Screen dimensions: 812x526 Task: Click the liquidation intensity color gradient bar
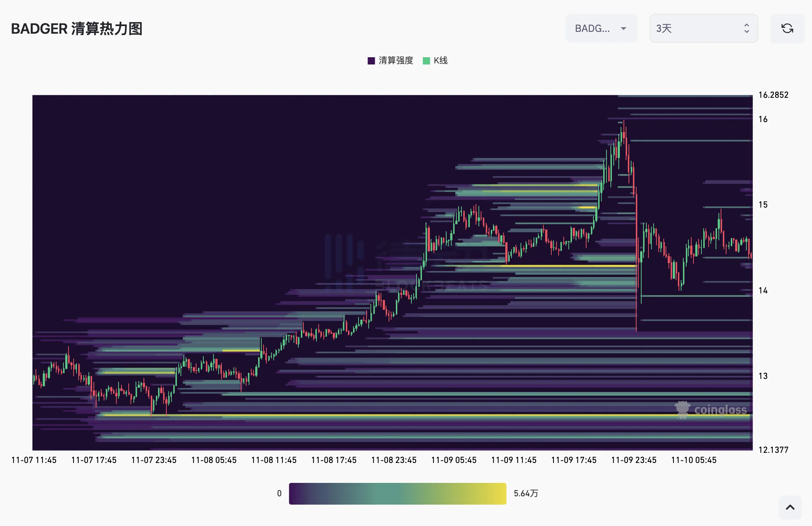397,493
